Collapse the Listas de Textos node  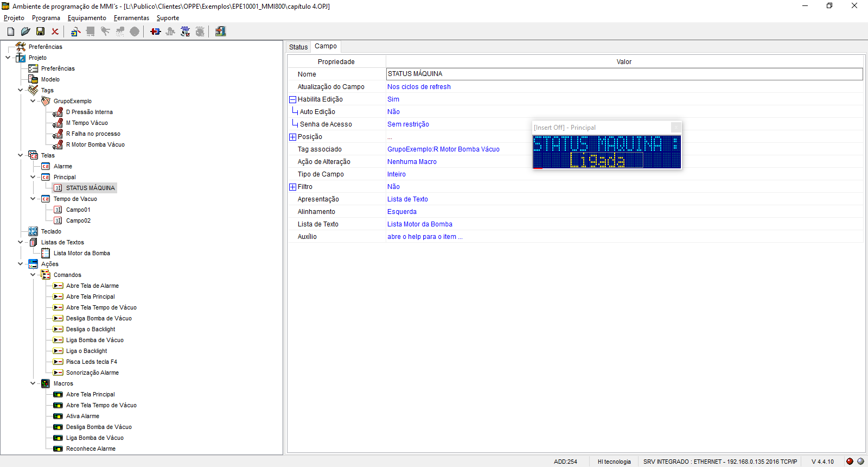click(x=21, y=242)
